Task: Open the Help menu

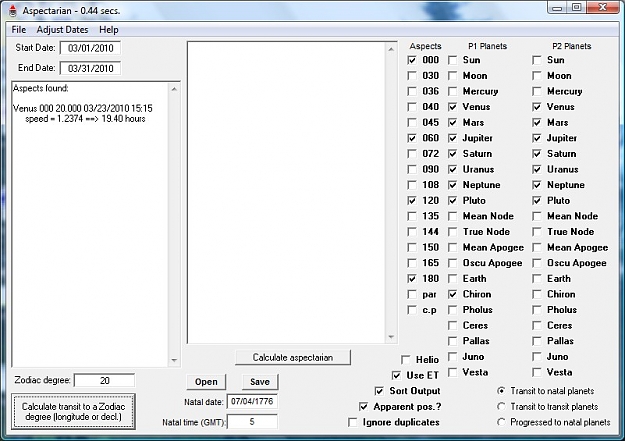Action: [109, 30]
